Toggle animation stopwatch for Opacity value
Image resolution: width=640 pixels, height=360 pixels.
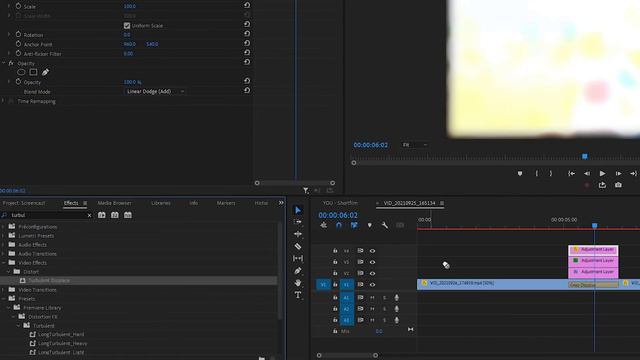(x=18, y=82)
